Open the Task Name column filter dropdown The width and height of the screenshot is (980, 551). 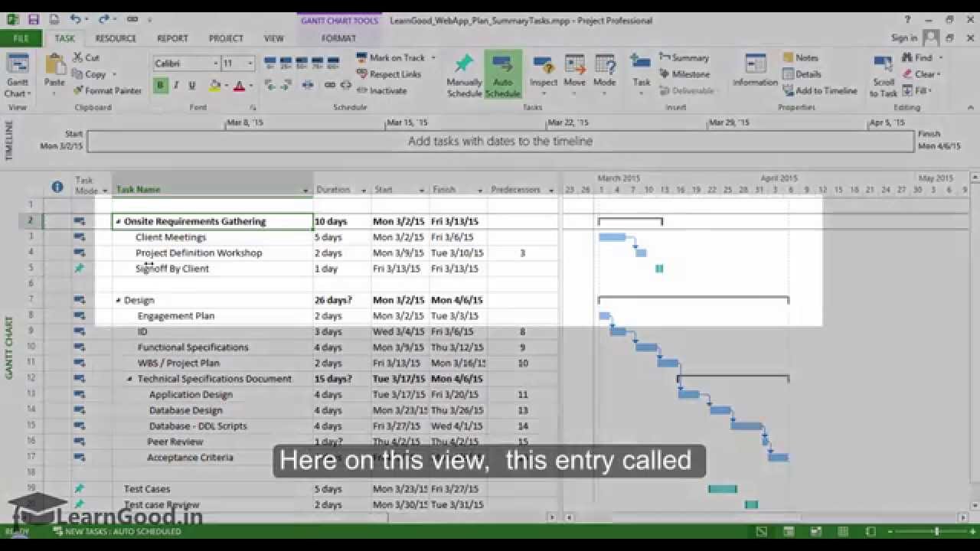305,190
